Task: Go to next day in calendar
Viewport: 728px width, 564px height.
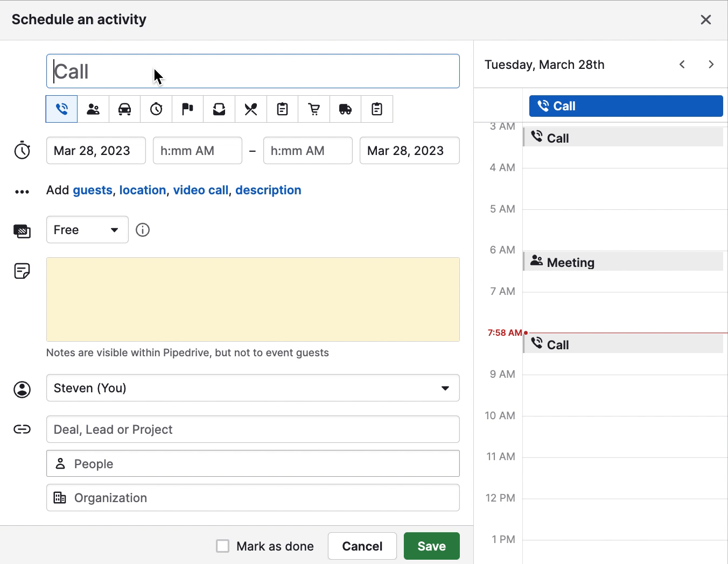Action: 711,65
